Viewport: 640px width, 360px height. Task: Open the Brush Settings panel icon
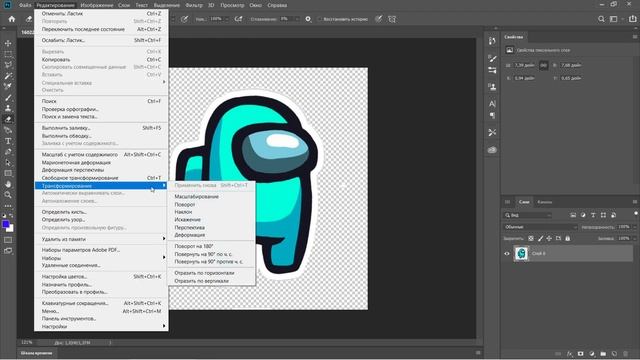492,59
